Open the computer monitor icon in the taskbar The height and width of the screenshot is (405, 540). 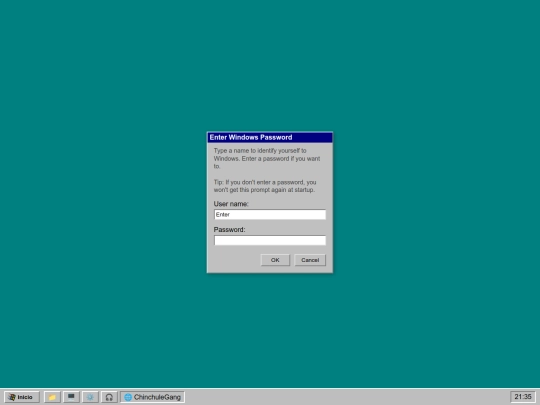click(71, 397)
